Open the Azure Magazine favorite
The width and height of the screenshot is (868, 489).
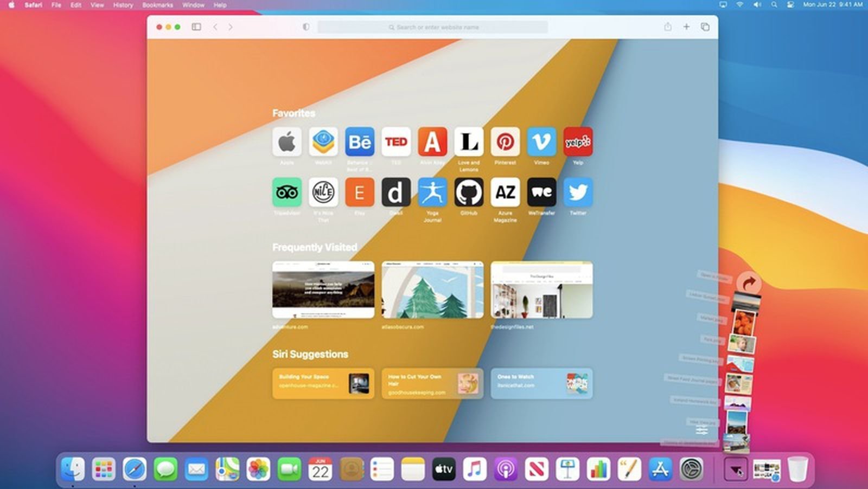coord(505,192)
